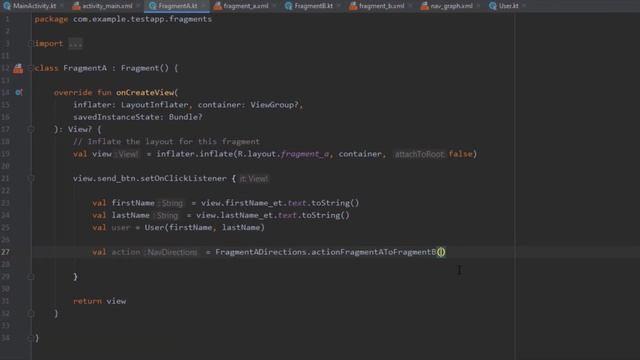Open the related XML file gutter icon beside class FragmentA
Image resolution: width=640 pixels, height=360 pixels.
[18, 68]
